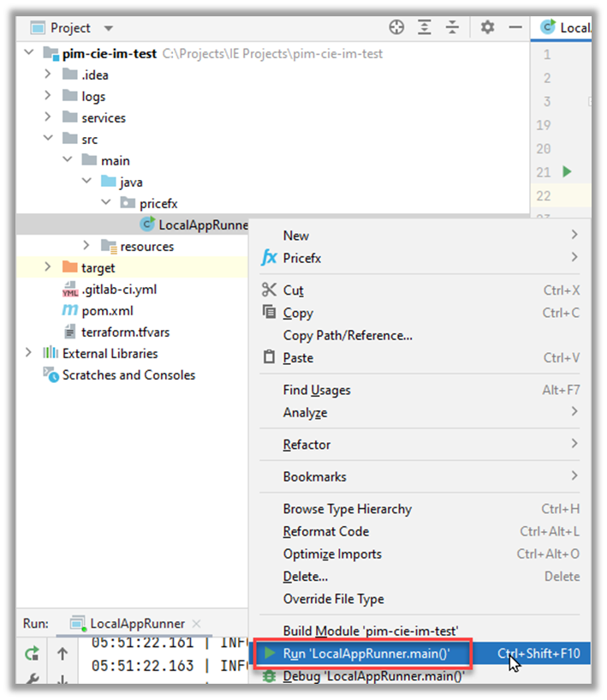This screenshot has width=607, height=700.
Task: Open Project view options gear icon
Action: coord(487,27)
